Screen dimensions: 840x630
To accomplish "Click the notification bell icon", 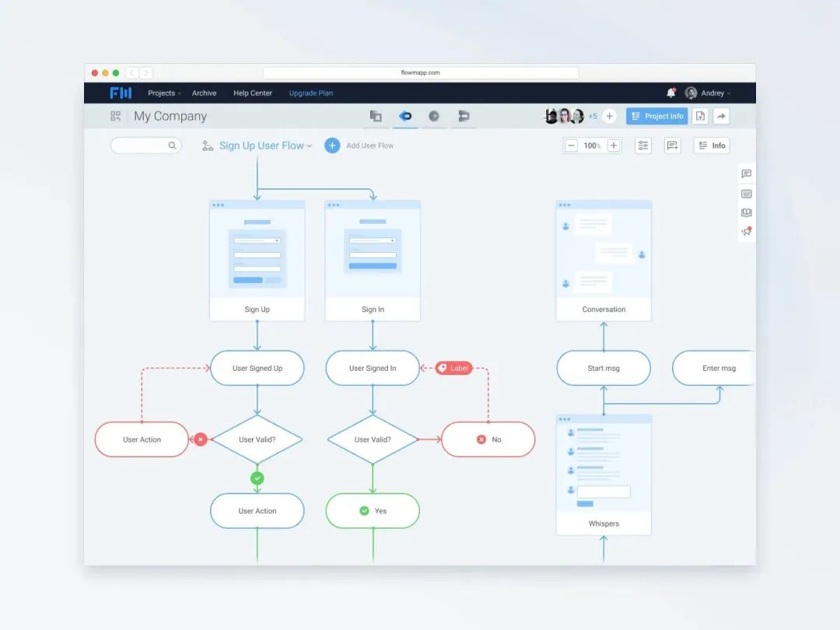I will 670,93.
